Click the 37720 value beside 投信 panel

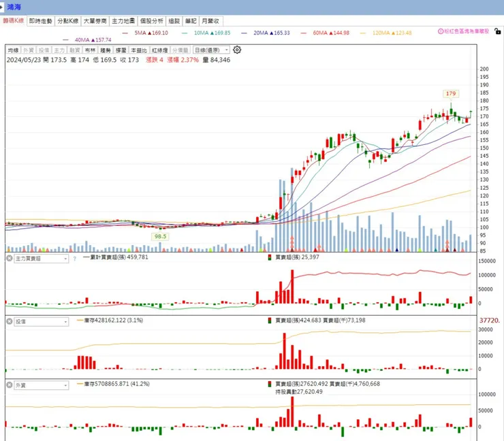pos(490,321)
